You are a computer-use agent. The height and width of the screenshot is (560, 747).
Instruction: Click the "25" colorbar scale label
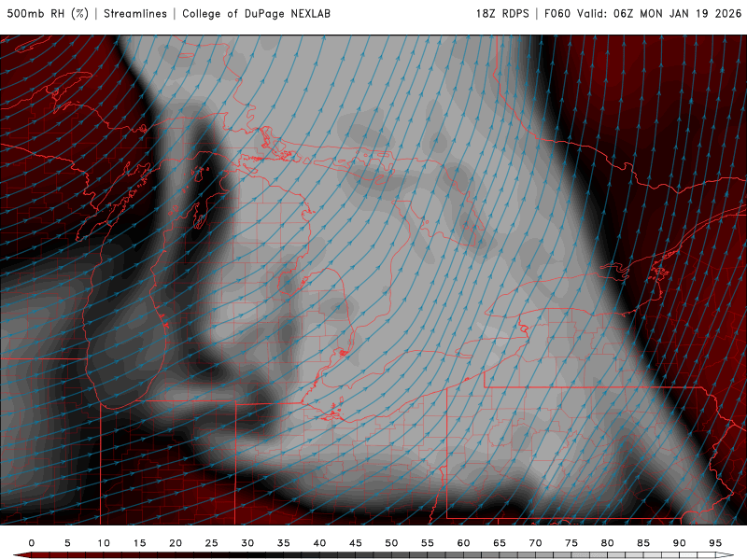212,543
